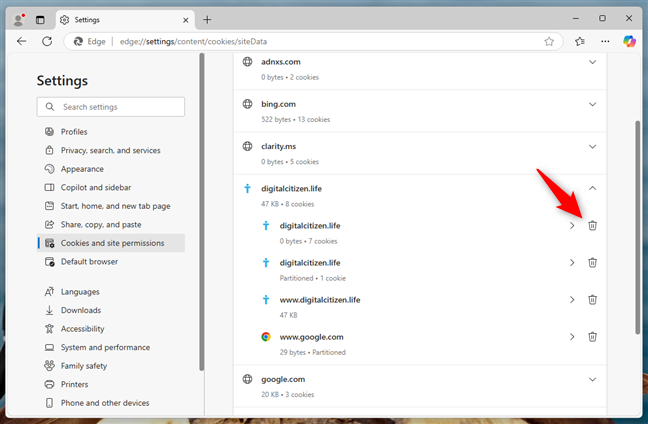Open Family safety settings
648x424 pixels.
pyautogui.click(x=111, y=366)
